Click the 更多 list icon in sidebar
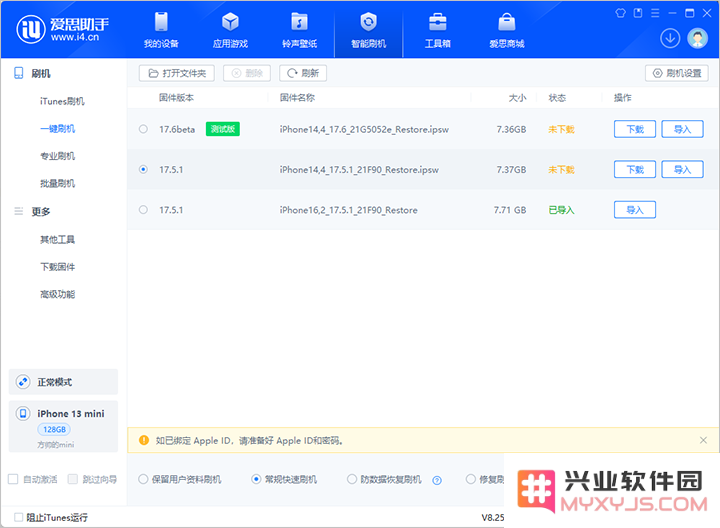The width and height of the screenshot is (720, 528). click(18, 211)
